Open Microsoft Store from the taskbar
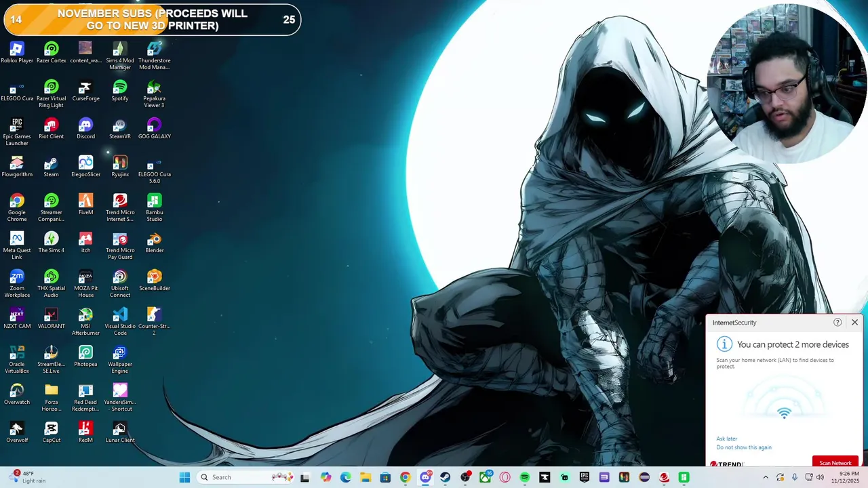This screenshot has height=488, width=868. click(385, 477)
